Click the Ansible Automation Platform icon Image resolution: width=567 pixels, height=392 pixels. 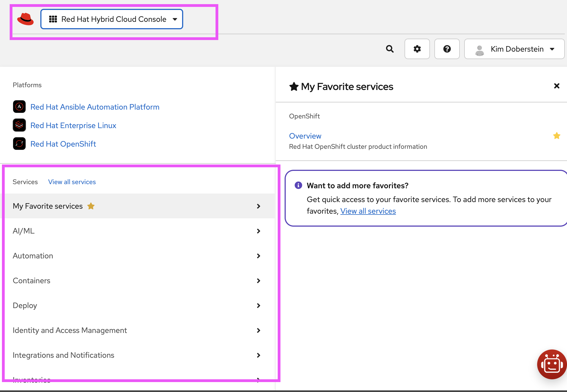coord(19,107)
